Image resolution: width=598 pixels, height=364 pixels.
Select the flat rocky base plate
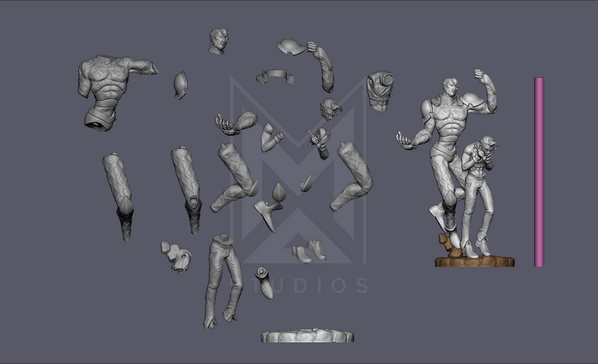307,336
